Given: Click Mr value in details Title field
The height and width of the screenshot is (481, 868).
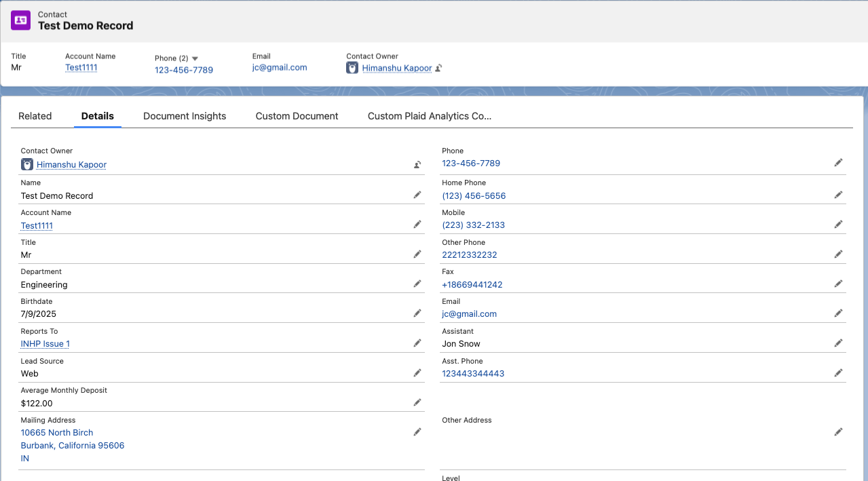Looking at the screenshot, I should [26, 255].
